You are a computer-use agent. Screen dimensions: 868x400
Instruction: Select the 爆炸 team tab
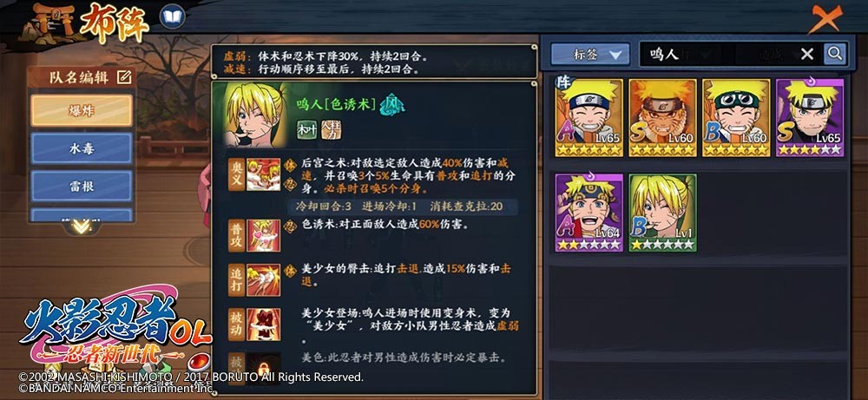pos(82,111)
